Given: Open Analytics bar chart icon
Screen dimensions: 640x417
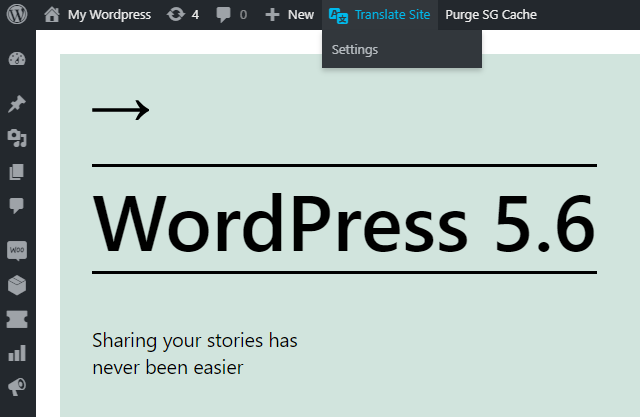Looking at the screenshot, I should click(17, 353).
